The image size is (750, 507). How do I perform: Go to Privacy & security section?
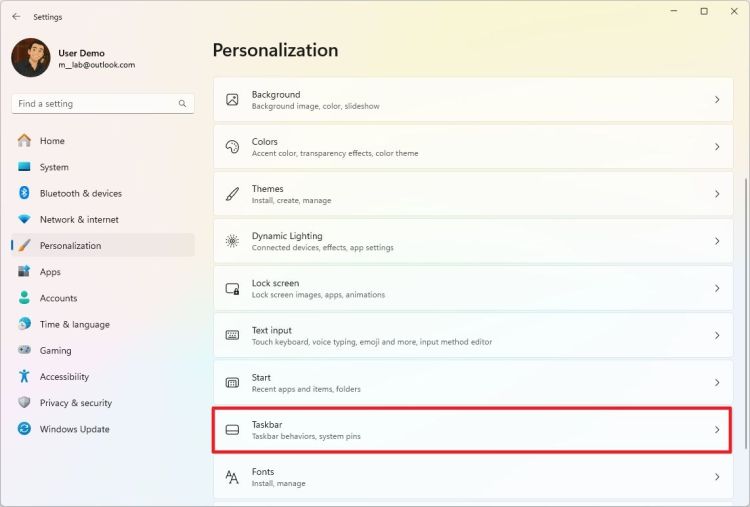(x=75, y=403)
